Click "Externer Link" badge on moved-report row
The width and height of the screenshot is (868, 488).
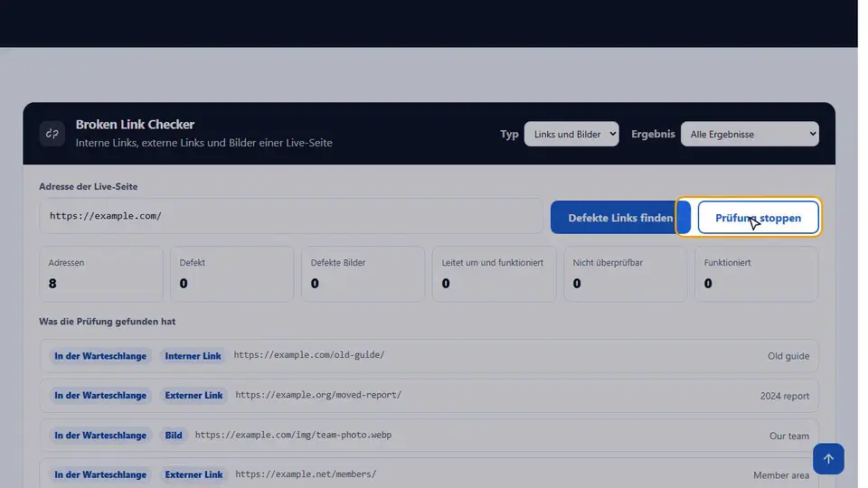pyautogui.click(x=193, y=396)
